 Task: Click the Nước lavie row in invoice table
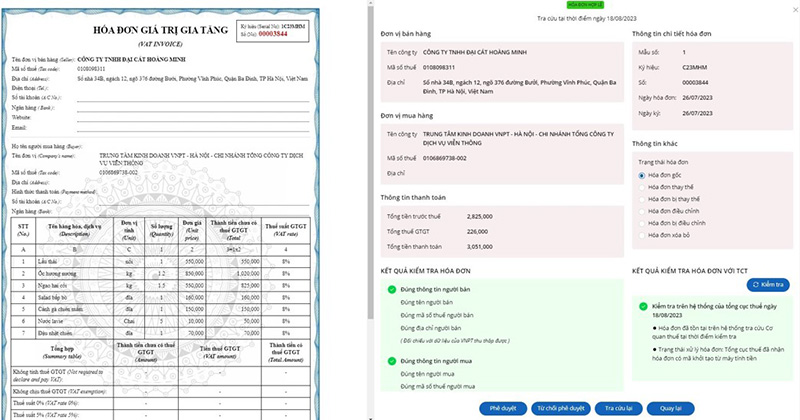click(x=160, y=321)
